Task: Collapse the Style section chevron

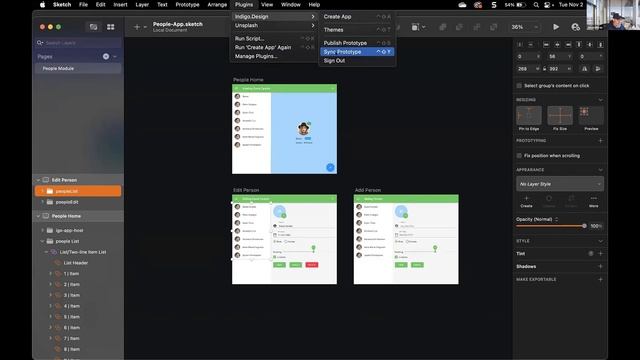Action: click(600, 241)
